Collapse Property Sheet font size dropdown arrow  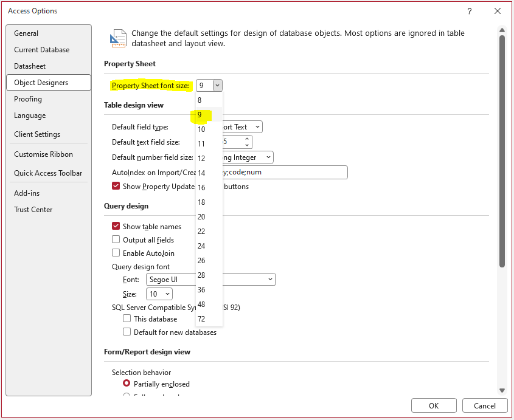pos(217,86)
